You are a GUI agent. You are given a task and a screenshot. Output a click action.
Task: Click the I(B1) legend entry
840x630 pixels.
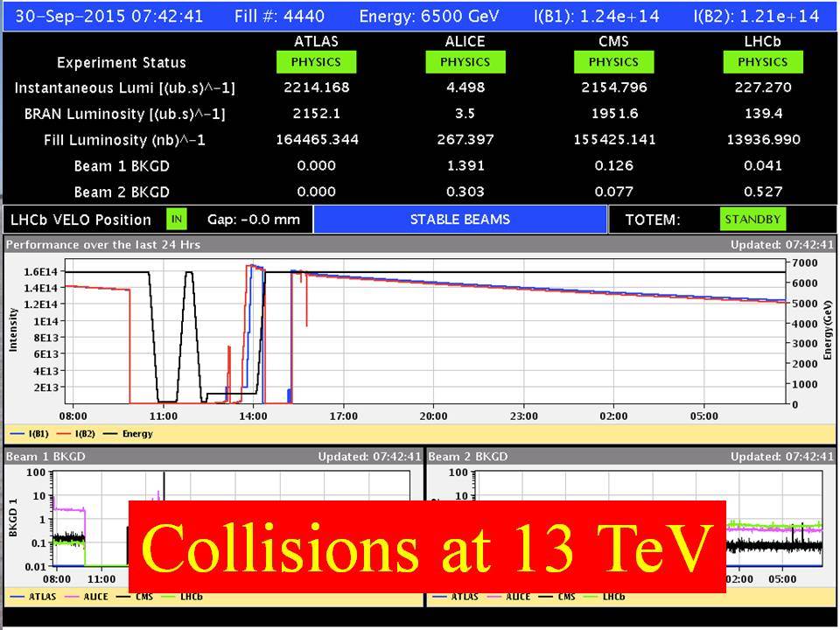30,434
